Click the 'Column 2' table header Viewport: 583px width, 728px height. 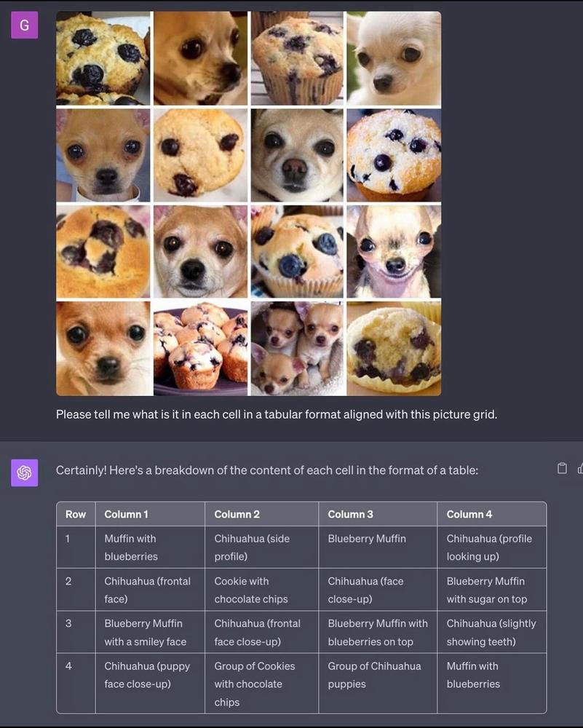tap(262, 514)
